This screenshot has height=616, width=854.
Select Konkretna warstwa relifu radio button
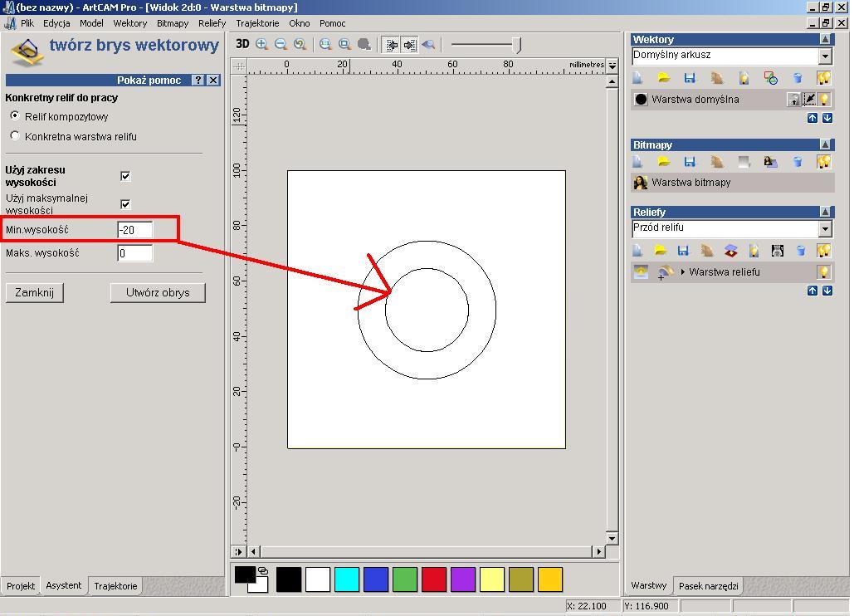[15, 135]
